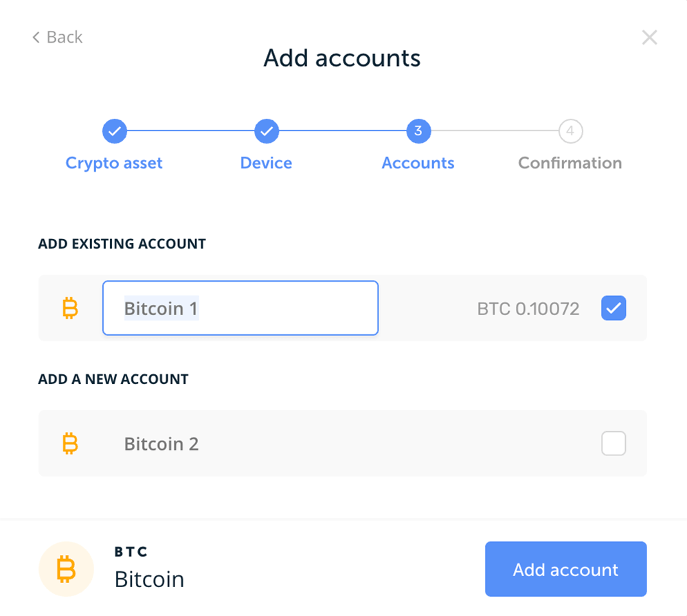687x616 pixels.
Task: Click the completed Device step checkmark
Action: [x=267, y=131]
